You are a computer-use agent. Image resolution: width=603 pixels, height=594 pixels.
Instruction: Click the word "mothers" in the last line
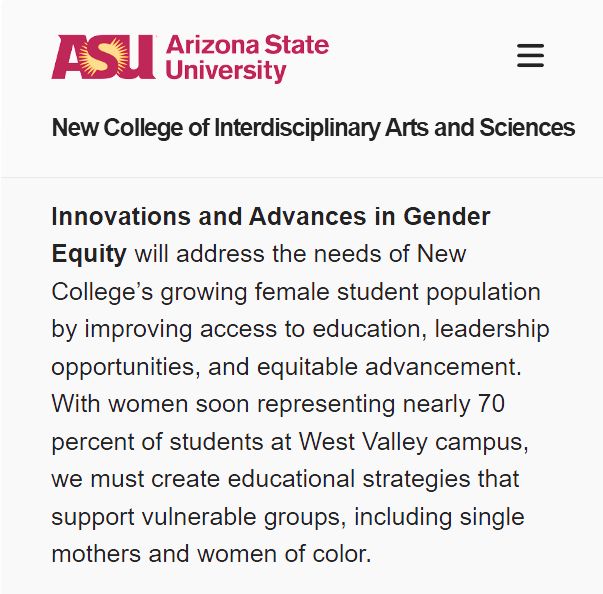pos(97,554)
